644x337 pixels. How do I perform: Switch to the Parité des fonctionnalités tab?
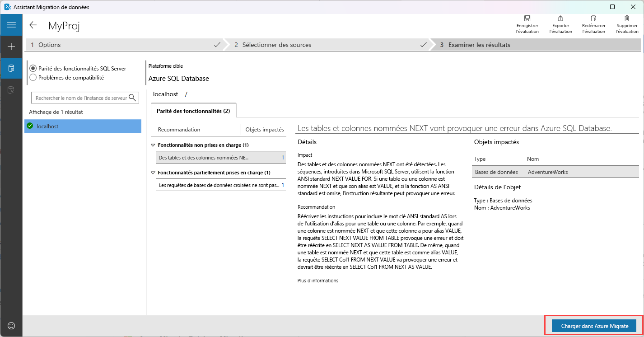pos(193,110)
